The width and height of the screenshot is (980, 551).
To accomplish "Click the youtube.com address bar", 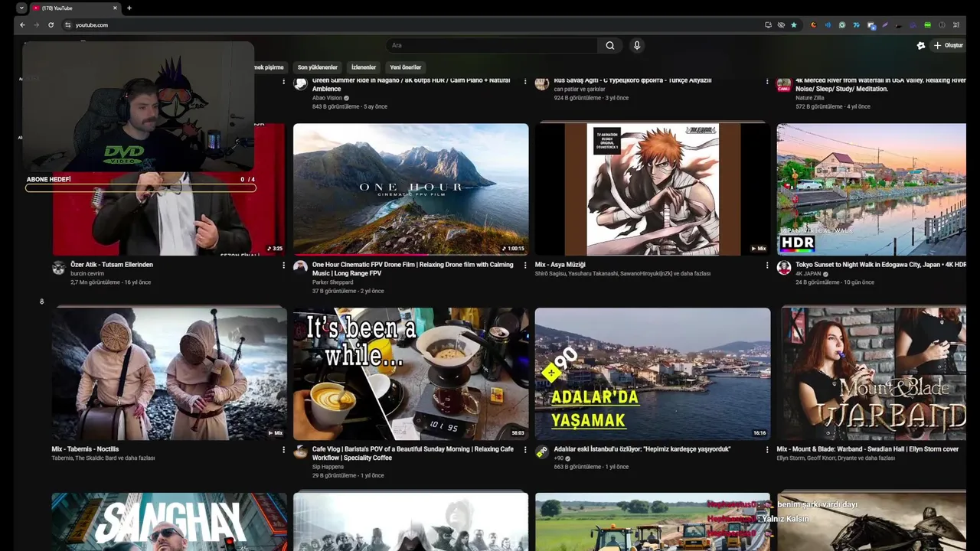I will coord(413,25).
